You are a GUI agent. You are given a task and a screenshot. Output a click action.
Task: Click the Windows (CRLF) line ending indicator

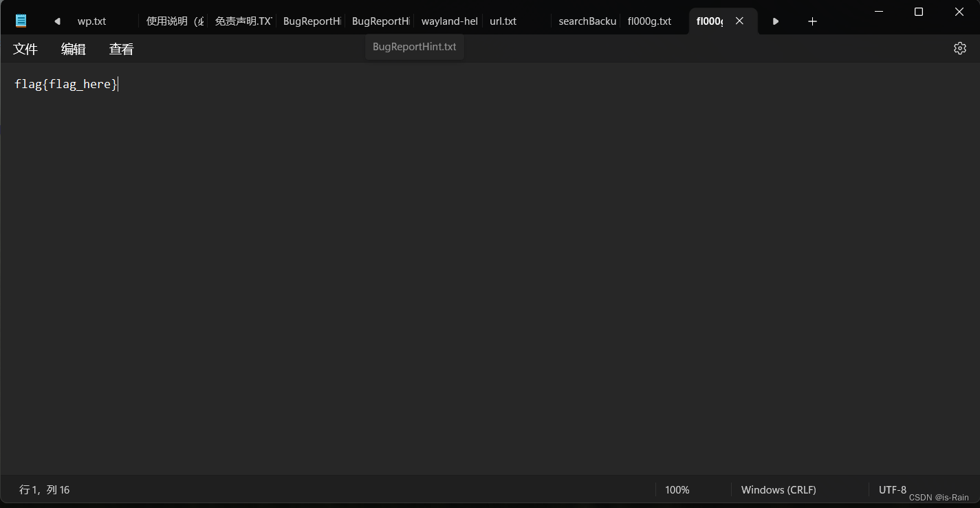point(778,489)
